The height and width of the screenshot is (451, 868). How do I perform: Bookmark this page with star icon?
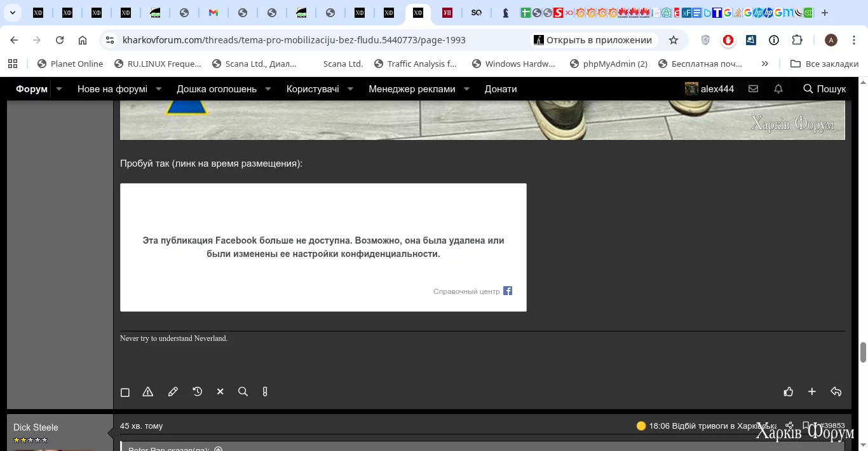coord(674,40)
